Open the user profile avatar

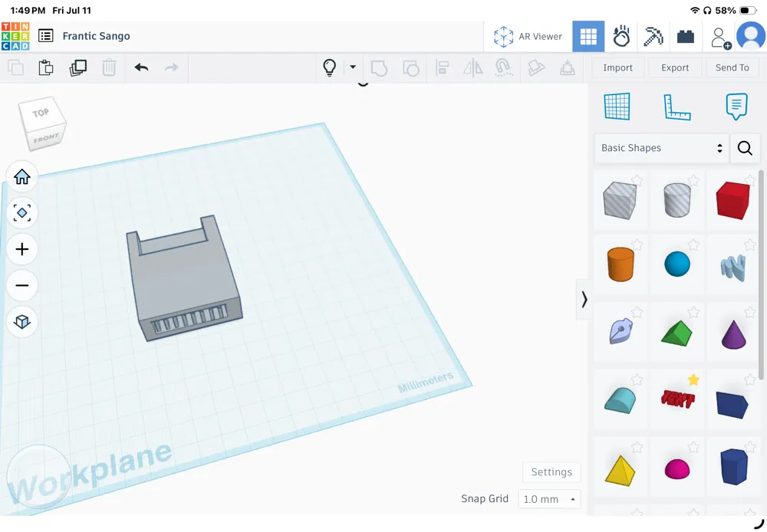[x=751, y=36]
